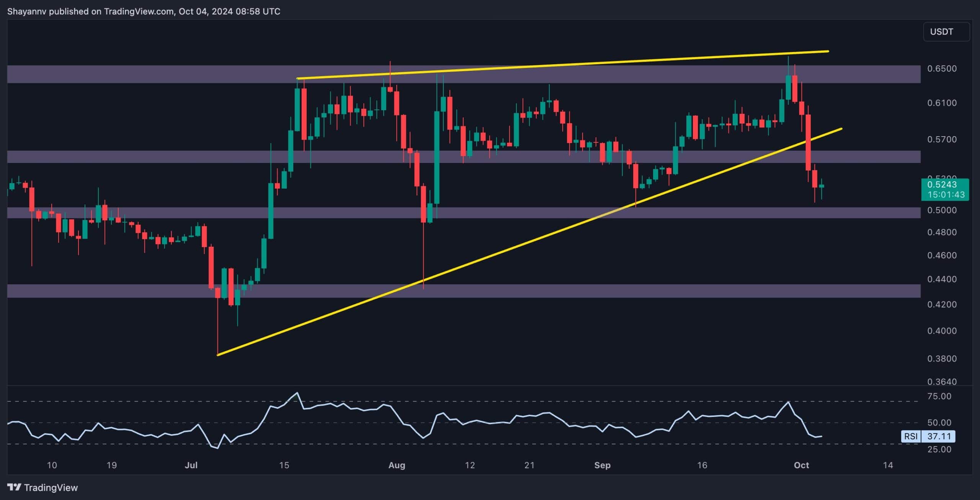980x500 pixels.
Task: Click the 19 date label on the time axis
Action: click(111, 465)
